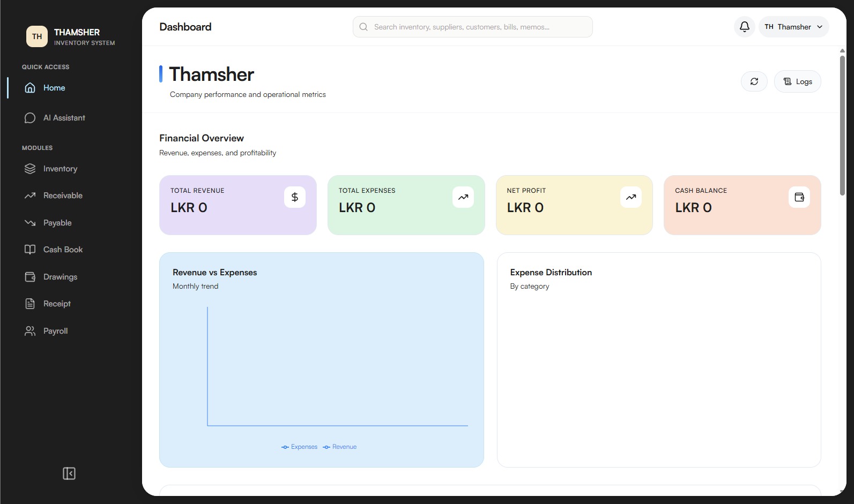
Task: Click the Payroll people icon
Action: click(x=30, y=331)
